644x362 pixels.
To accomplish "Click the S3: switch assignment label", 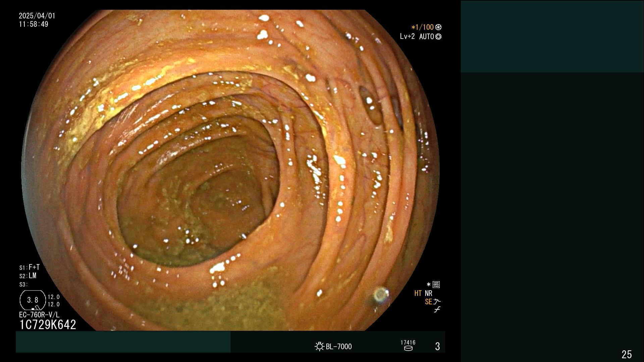I will 23,285.
